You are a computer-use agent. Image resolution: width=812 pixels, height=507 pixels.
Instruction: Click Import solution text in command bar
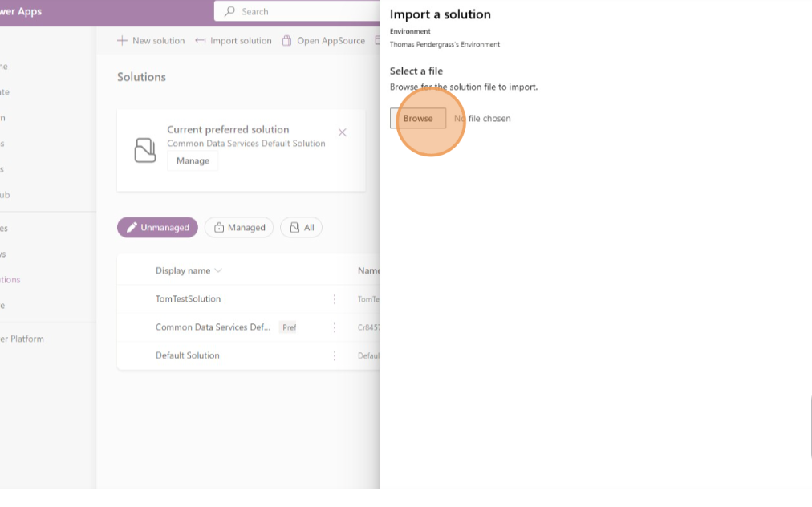(241, 40)
